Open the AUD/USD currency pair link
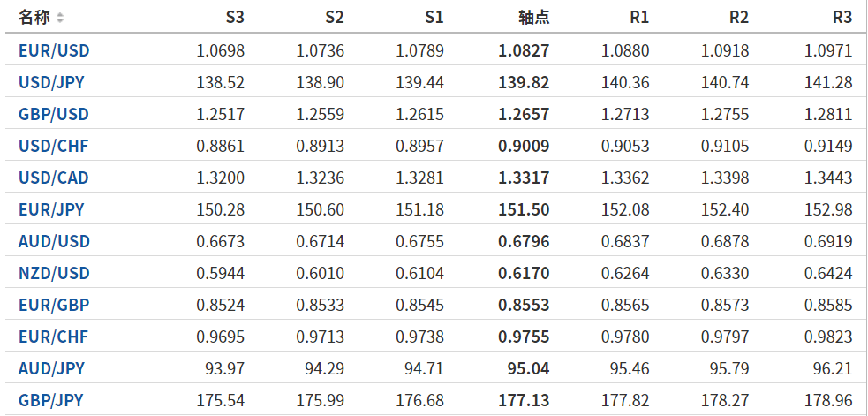The image size is (868, 416). tap(54, 241)
